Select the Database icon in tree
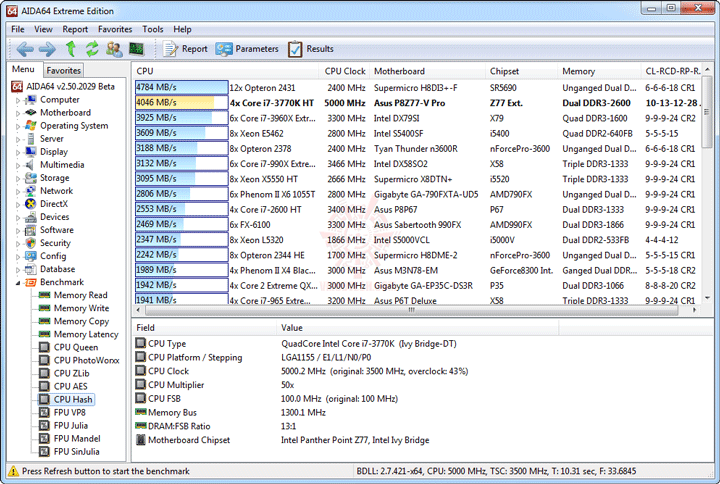 (31, 269)
